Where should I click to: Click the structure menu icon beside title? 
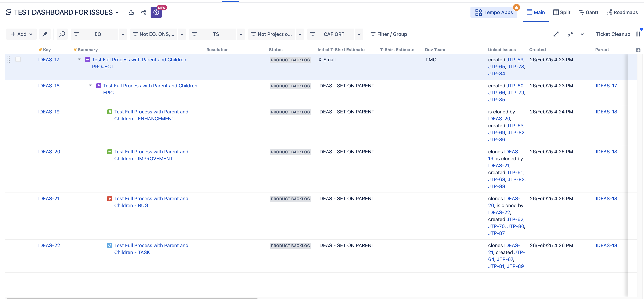[x=8, y=12]
